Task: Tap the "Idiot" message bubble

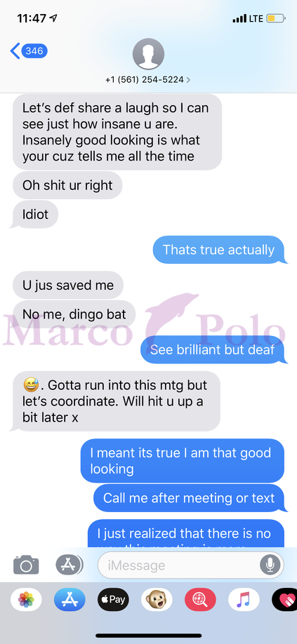Action: tap(35, 215)
